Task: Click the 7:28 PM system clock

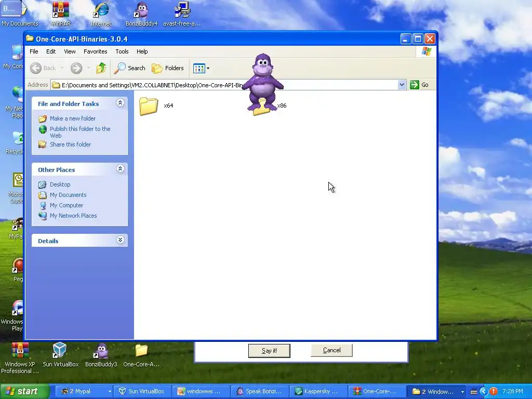Action: click(513, 391)
